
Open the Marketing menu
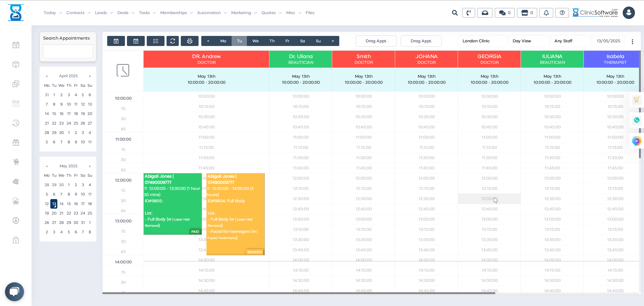(241, 13)
